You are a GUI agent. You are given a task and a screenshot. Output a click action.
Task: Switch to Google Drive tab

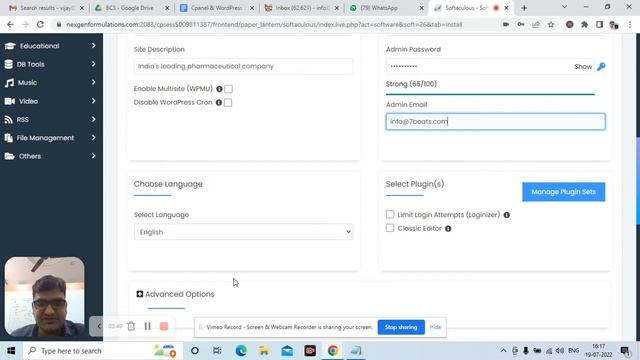coord(131,8)
